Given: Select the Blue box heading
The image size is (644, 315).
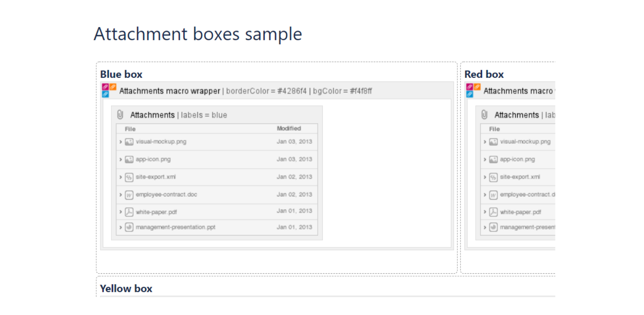Looking at the screenshot, I should tap(121, 74).
